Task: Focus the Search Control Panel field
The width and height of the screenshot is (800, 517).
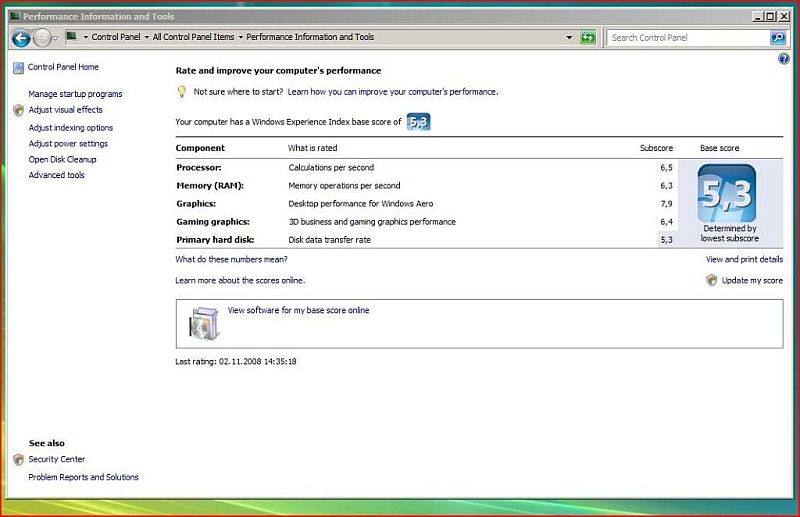Action: (x=688, y=38)
